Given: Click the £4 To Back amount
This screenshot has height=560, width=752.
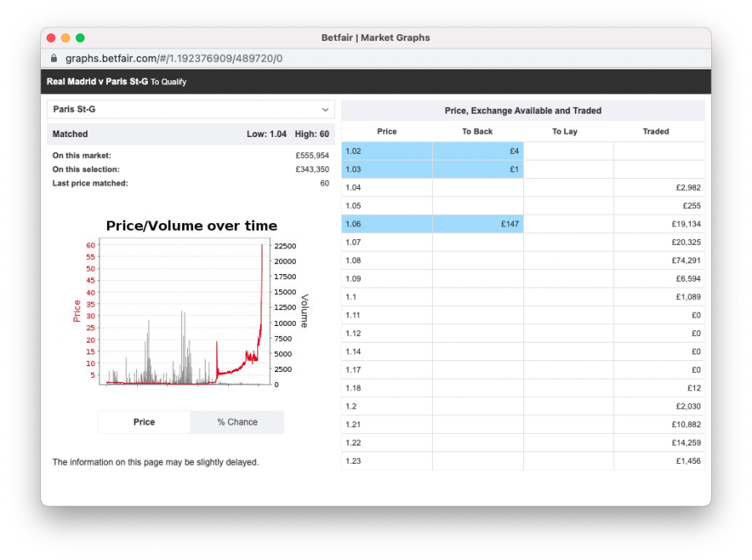Looking at the screenshot, I should (514, 151).
